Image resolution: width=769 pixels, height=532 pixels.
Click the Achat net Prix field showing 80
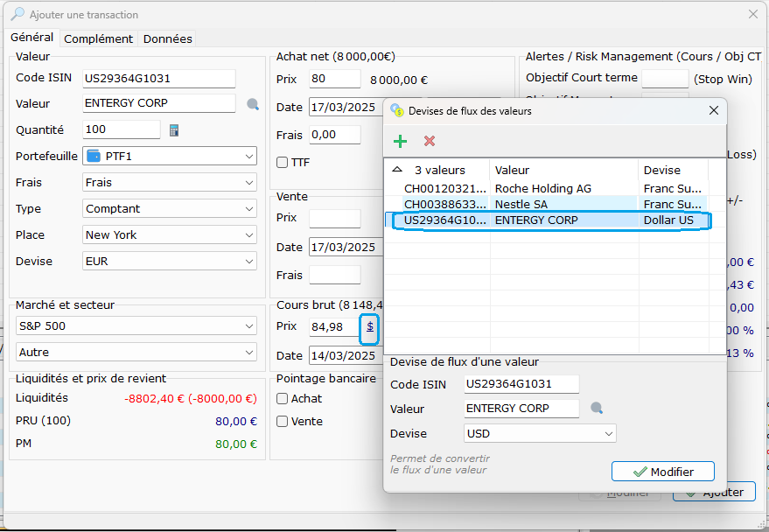[335, 79]
